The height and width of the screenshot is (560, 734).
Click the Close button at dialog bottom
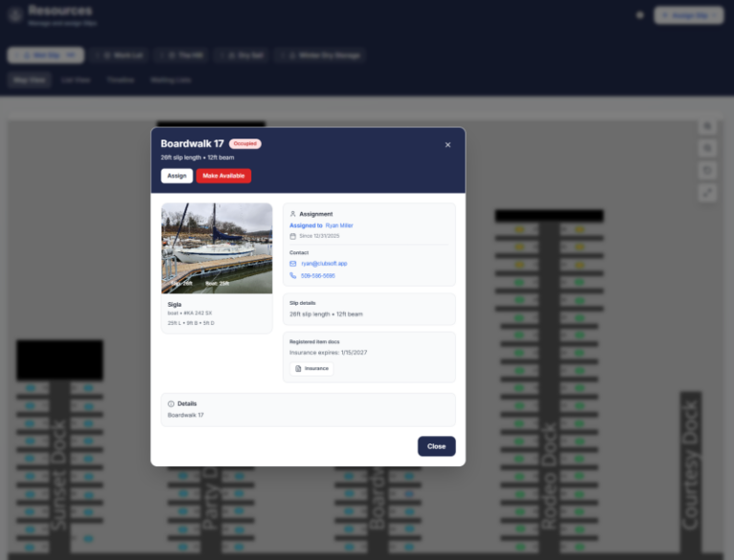coord(436,446)
